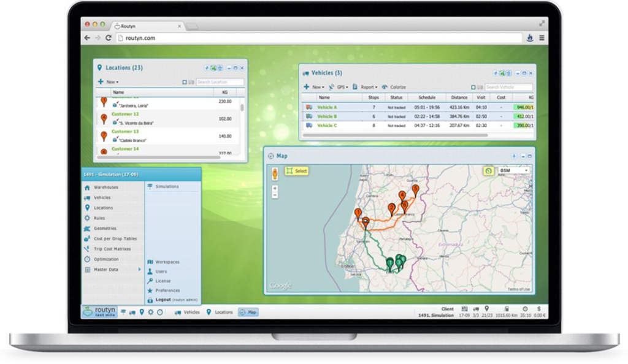
Task: Open License in the start menu
Action: 159,281
